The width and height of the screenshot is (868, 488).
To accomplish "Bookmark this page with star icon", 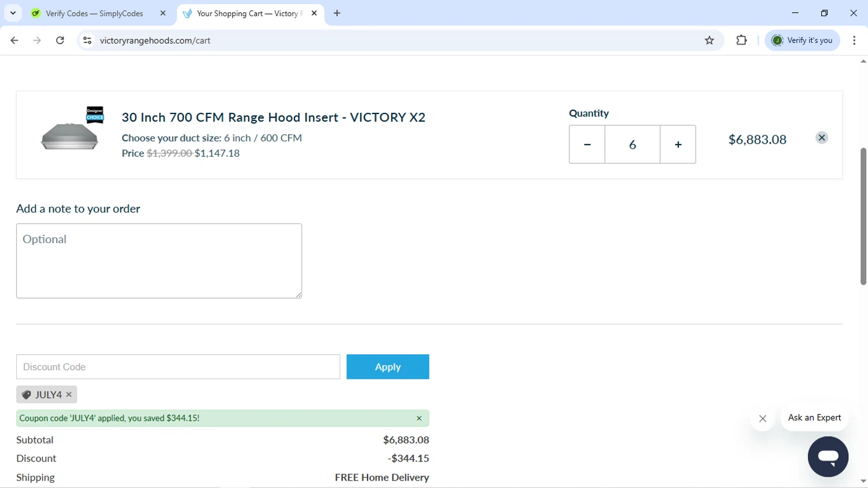I will tap(709, 41).
